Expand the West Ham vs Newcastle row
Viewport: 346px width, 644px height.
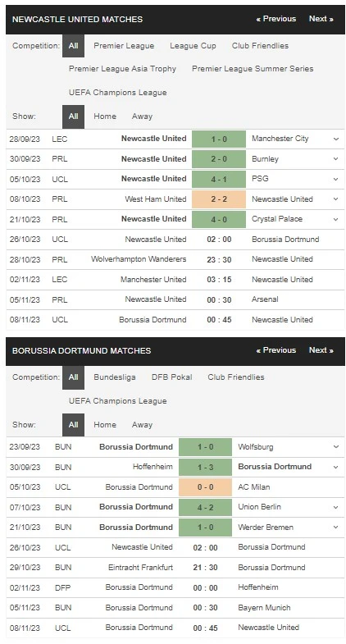(x=335, y=199)
